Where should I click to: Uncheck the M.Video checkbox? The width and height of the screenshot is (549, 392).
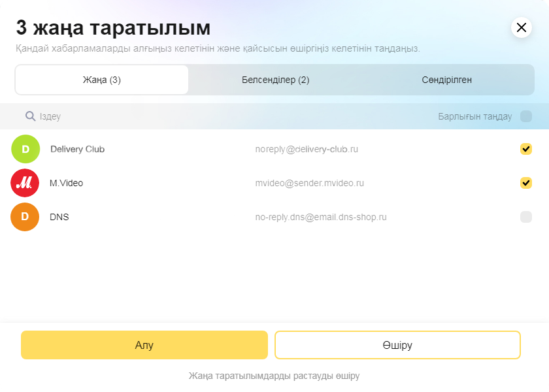pos(525,183)
